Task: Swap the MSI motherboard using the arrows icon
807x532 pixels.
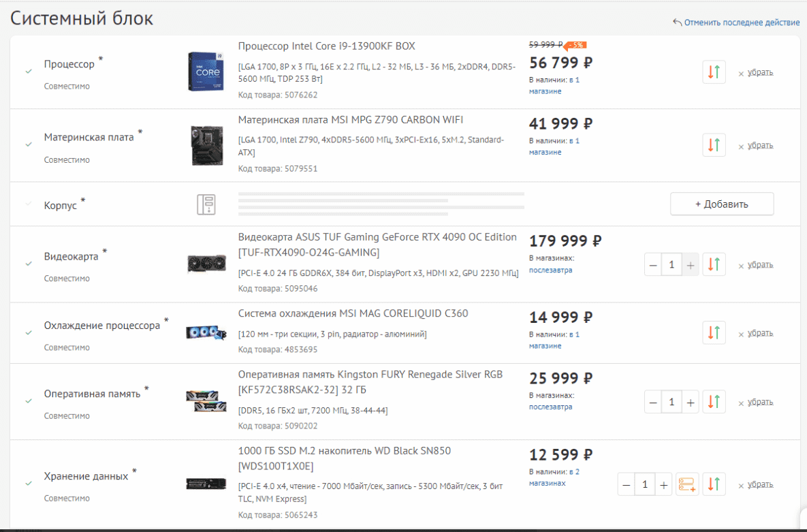Action: pos(714,145)
